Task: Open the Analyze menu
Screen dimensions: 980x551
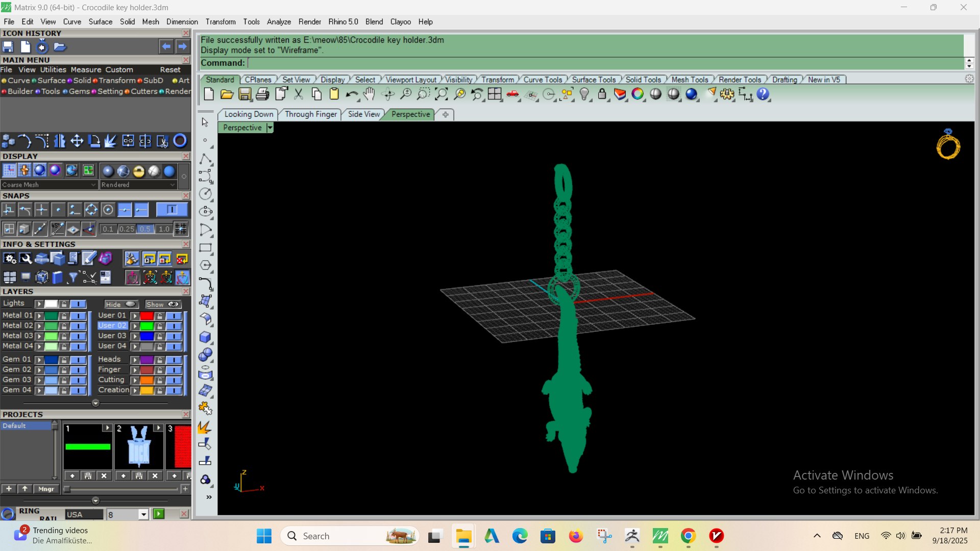Action: pyautogui.click(x=279, y=22)
